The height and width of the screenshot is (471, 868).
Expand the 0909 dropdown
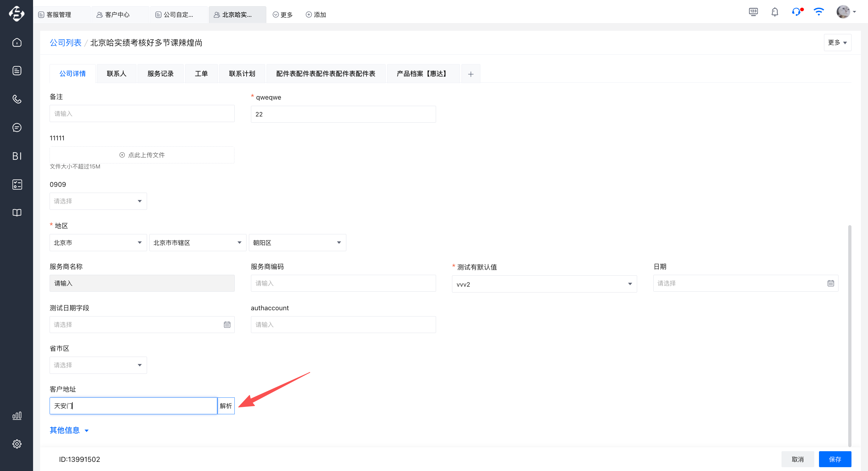point(98,201)
